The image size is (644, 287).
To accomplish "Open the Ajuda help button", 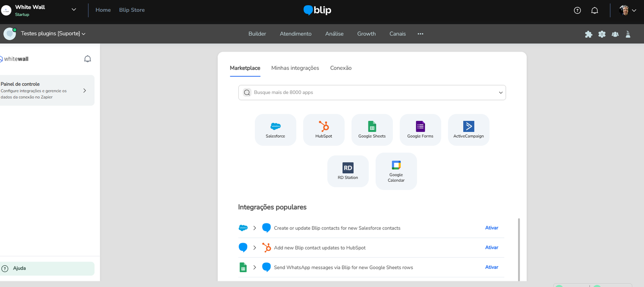I will click(47, 268).
